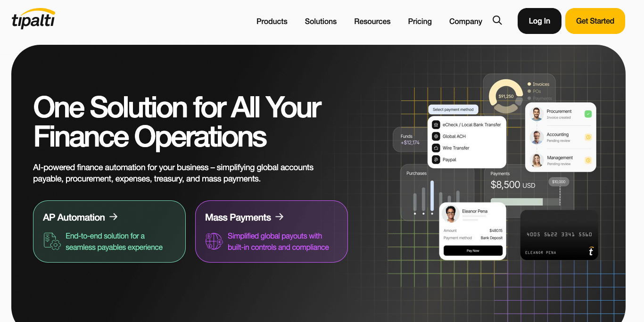Screen dimensions: 644x322
Task: Click the green Procurement checkmark
Action: [x=588, y=114]
